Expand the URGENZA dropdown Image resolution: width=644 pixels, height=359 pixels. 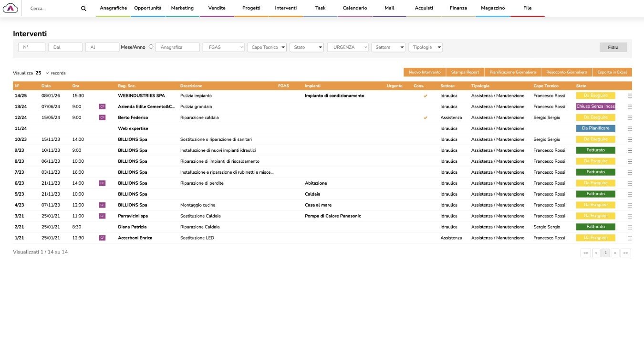pos(347,47)
